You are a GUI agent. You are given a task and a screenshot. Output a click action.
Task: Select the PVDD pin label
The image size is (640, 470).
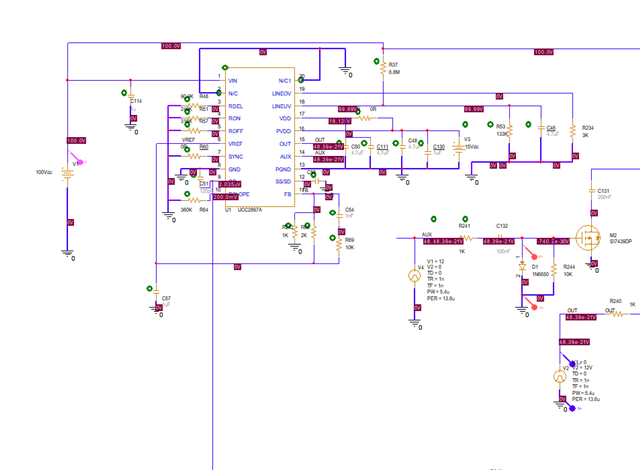(284, 131)
